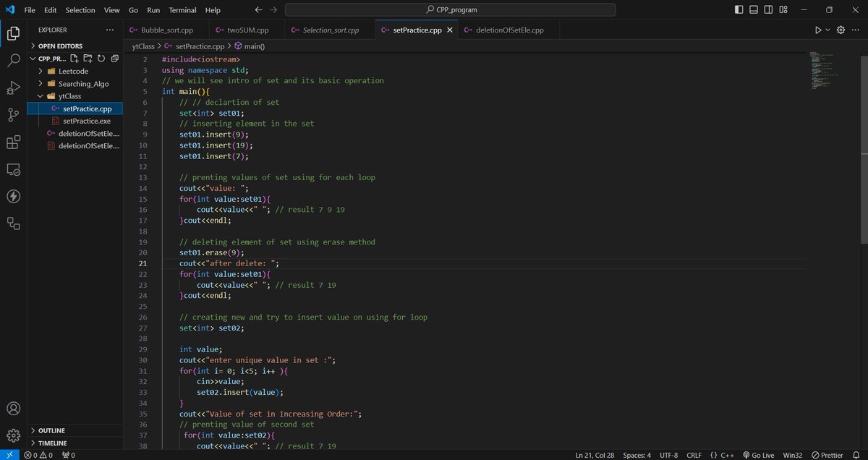Viewport: 868px width, 460px height.
Task: Click Ln 21, Col 28 to go to a line
Action: click(x=596, y=455)
